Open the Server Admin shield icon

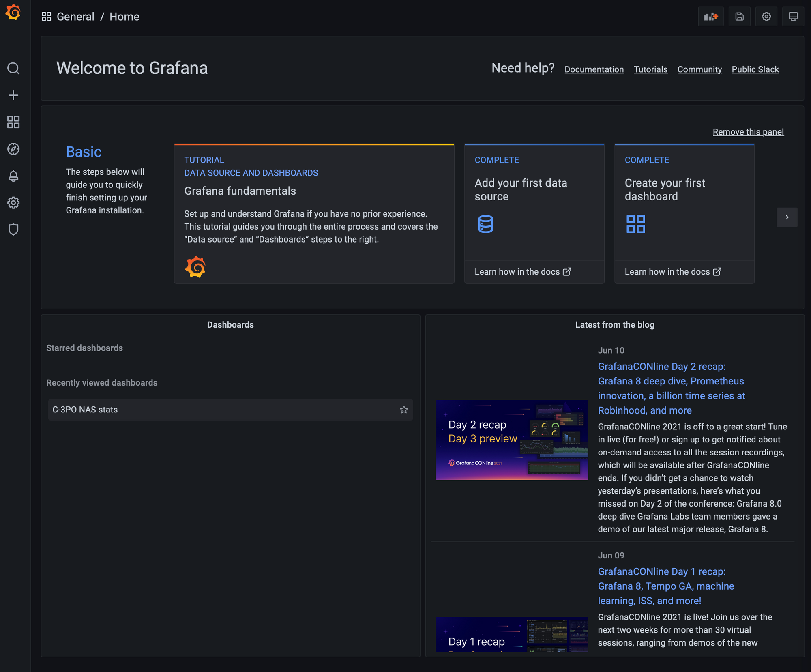point(13,230)
